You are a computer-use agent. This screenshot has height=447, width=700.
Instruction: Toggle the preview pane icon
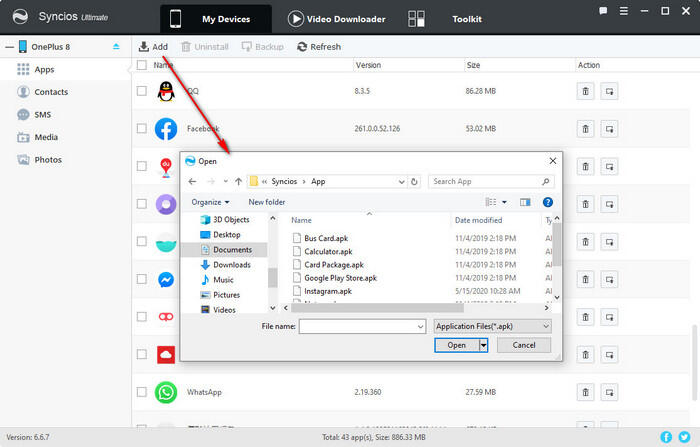525,202
